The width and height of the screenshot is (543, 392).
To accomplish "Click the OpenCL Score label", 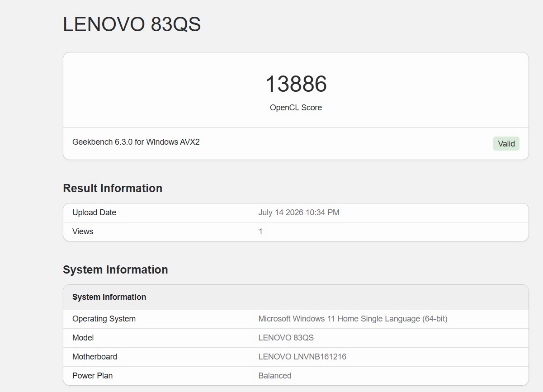I will pos(296,108).
